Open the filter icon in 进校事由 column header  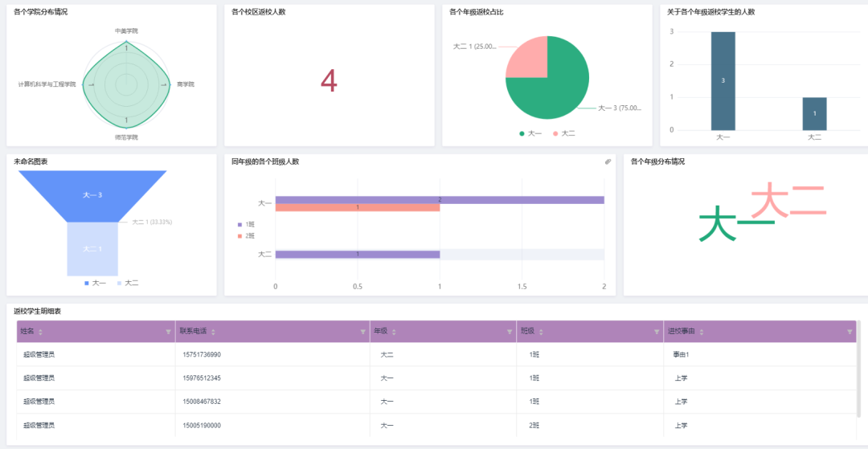coord(850,332)
